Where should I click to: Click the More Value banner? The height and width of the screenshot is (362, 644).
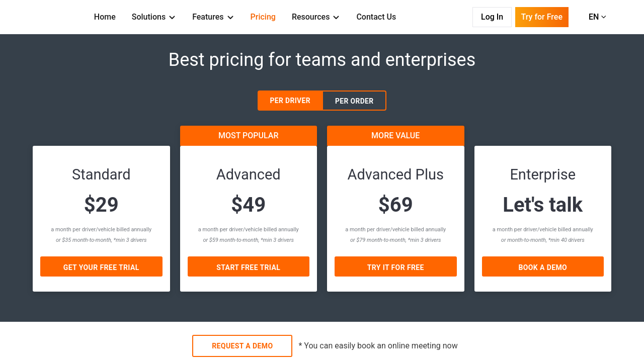pyautogui.click(x=395, y=136)
